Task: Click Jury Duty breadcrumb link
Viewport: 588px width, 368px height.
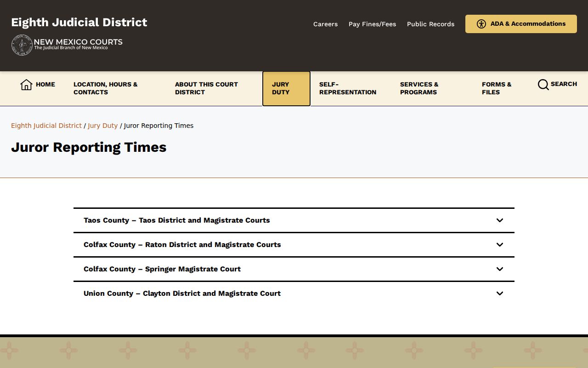Action: (x=103, y=126)
